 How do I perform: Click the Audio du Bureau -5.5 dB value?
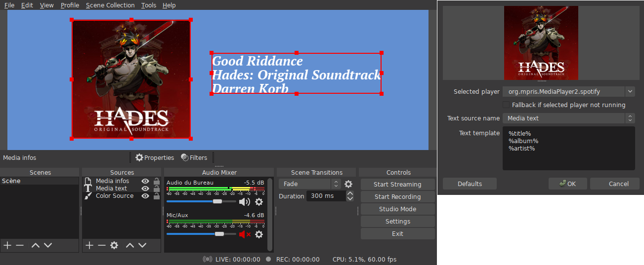click(254, 183)
